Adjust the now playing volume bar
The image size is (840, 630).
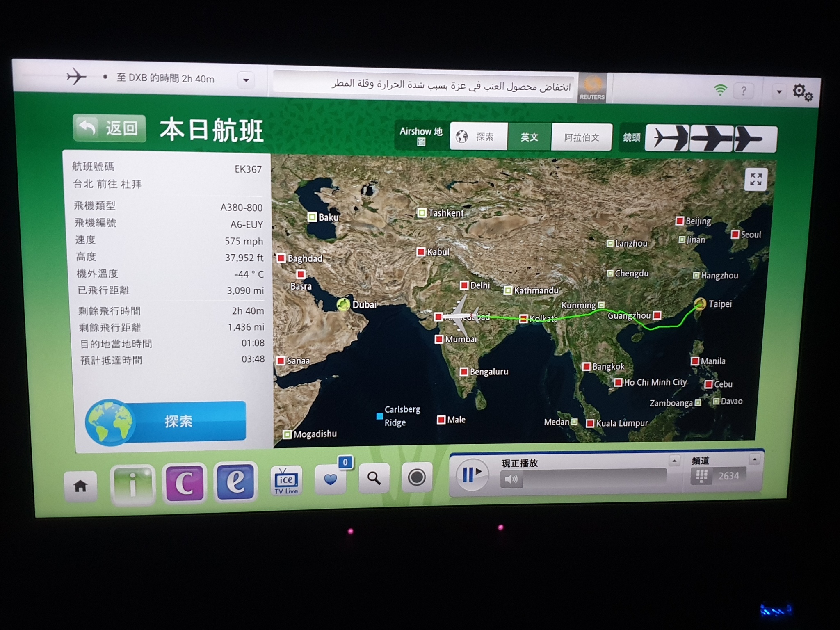pyautogui.click(x=594, y=478)
